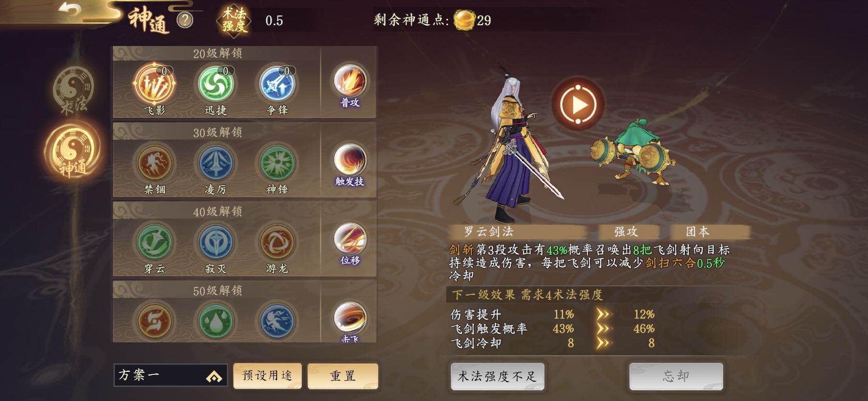Pick the 神锤 skill icon
This screenshot has height=401, width=868.
(277, 163)
